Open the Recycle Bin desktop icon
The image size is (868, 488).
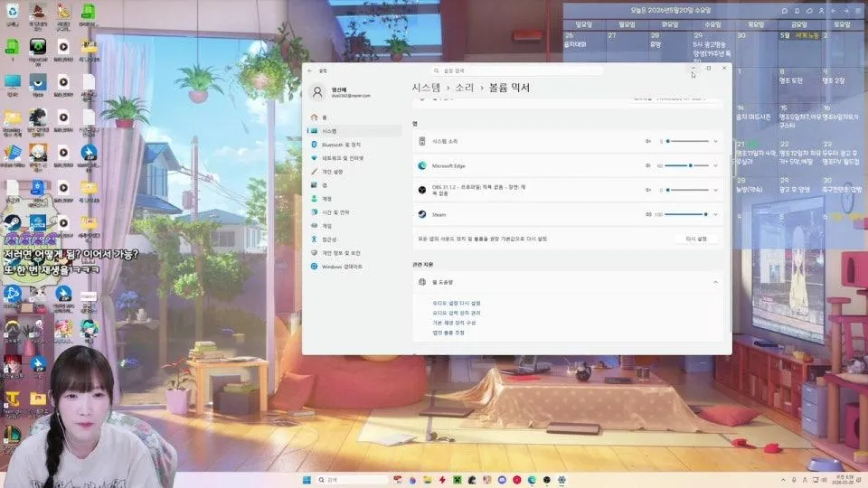12,15
